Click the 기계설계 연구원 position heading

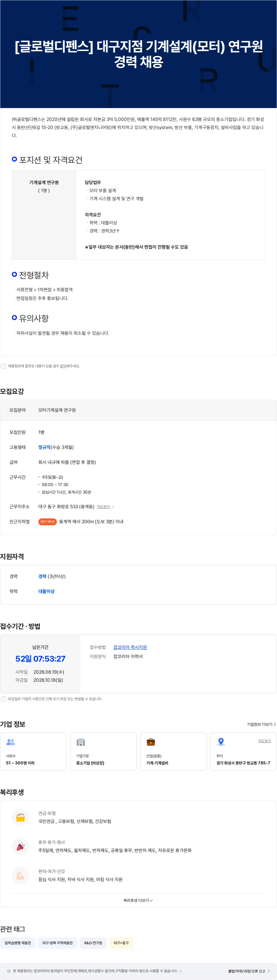point(44,183)
